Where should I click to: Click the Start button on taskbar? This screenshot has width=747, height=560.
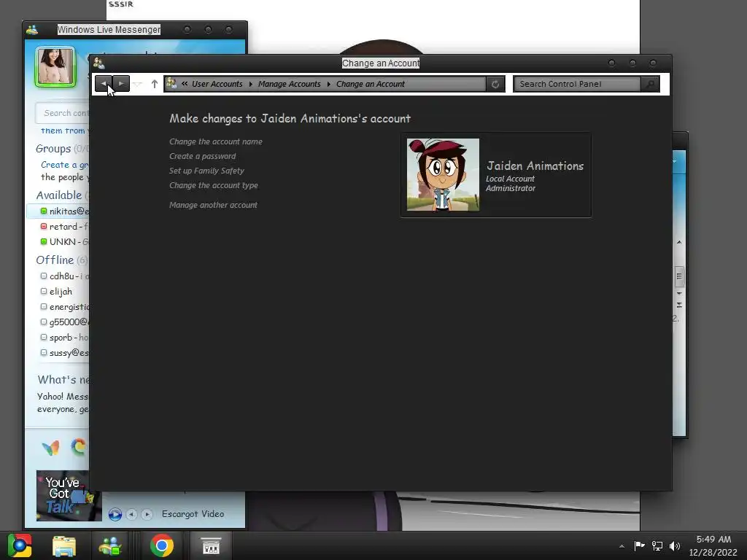click(x=20, y=545)
